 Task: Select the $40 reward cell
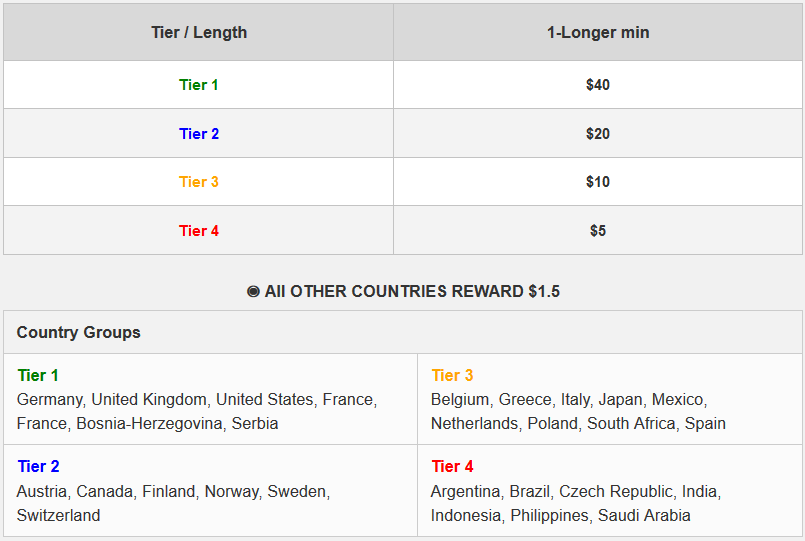(x=598, y=85)
